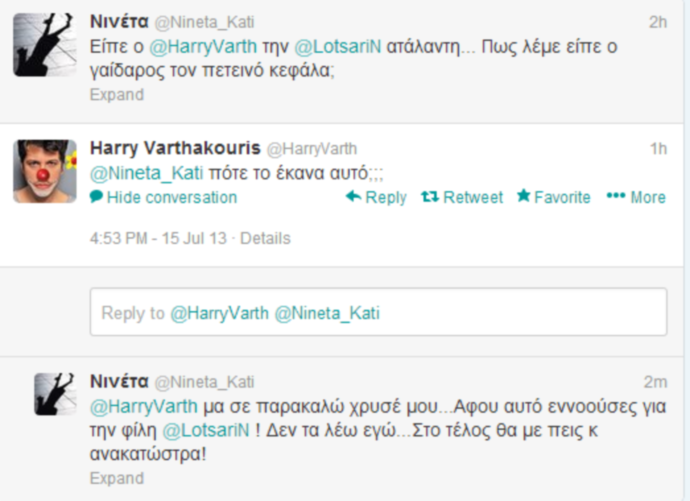Open the @Nineta_Kati mention in Harry's tweet

(138, 171)
